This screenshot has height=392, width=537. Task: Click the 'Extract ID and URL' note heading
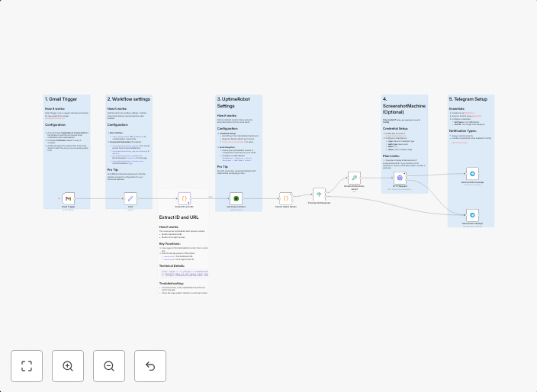pyautogui.click(x=178, y=217)
